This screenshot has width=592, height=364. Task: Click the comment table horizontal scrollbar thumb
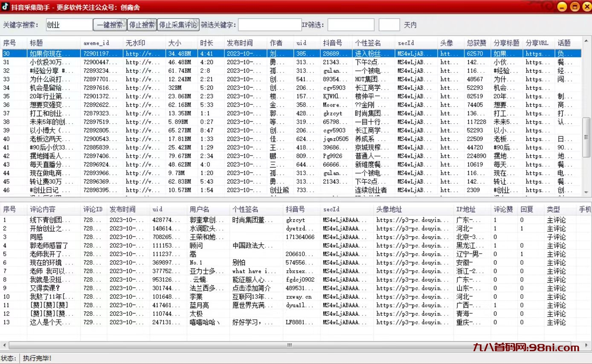tap(290, 345)
